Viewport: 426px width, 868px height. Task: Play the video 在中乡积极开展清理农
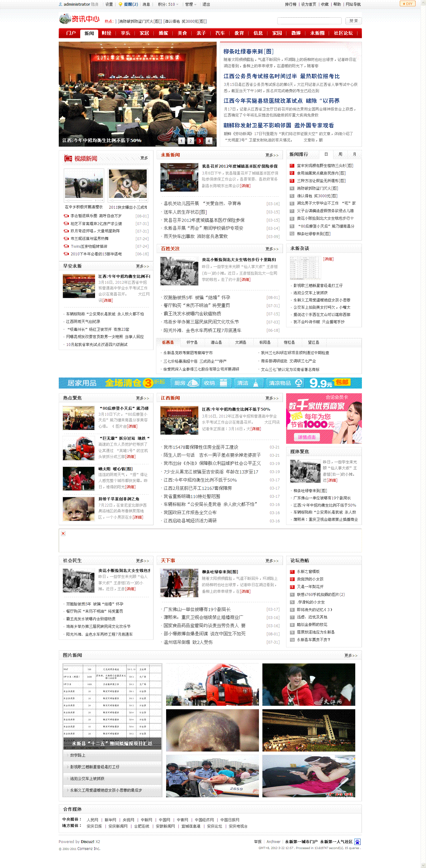tap(84, 183)
